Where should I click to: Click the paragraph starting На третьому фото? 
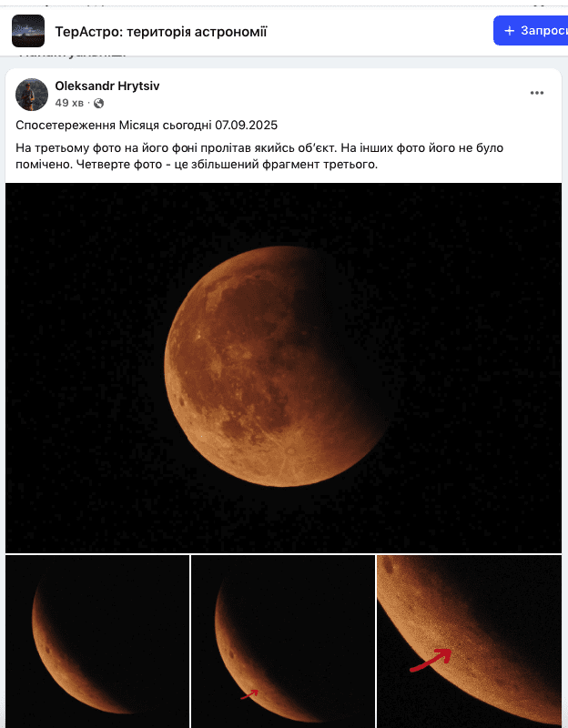click(259, 156)
